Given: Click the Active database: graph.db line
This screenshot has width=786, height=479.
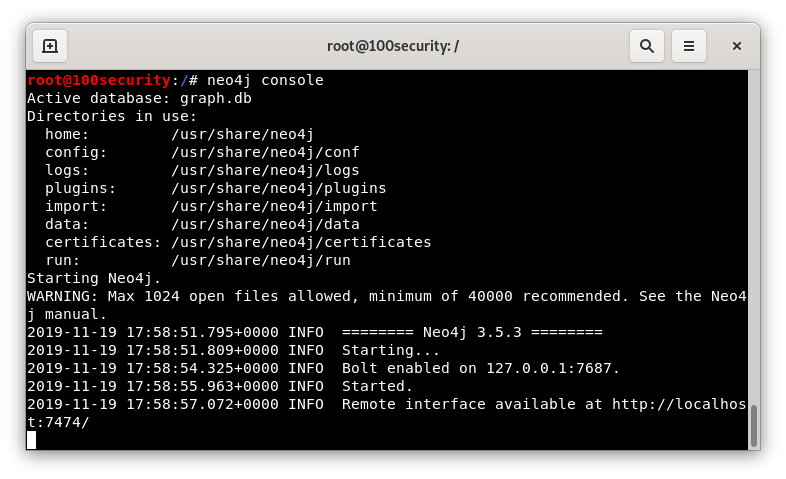Looking at the screenshot, I should click(139, 98).
